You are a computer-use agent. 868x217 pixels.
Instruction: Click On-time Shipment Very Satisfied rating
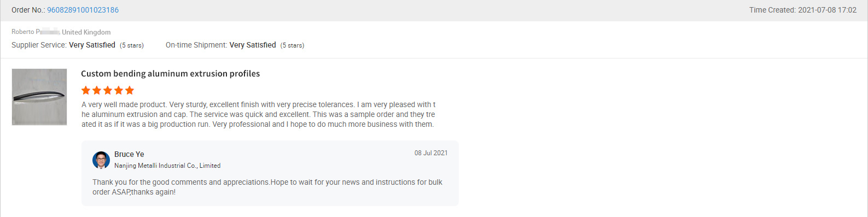(253, 45)
